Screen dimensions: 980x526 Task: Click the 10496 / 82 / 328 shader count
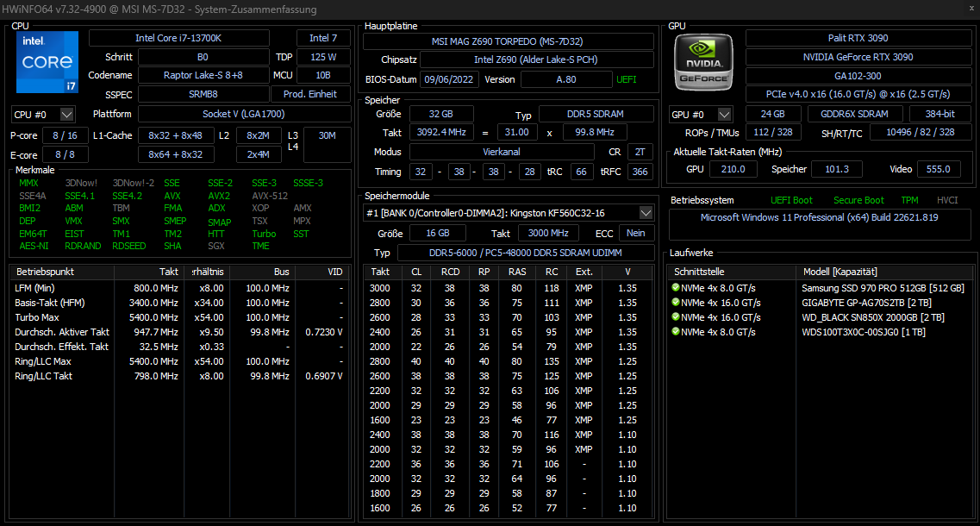click(920, 133)
